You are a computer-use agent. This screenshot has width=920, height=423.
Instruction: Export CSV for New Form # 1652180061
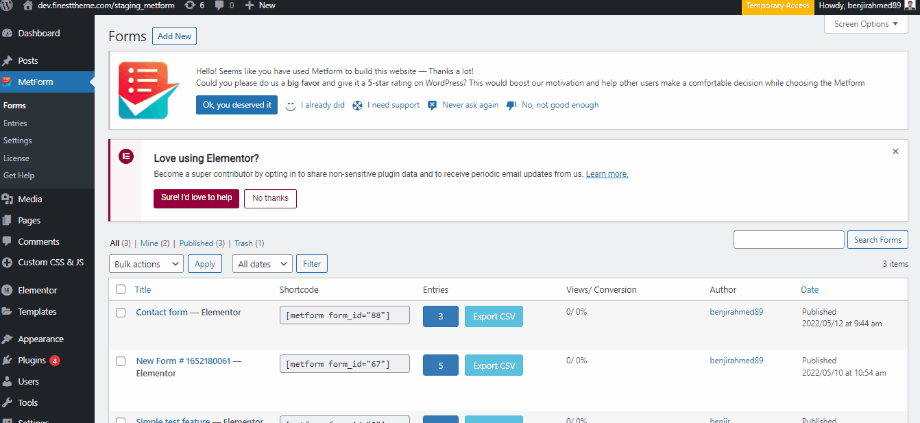pyautogui.click(x=494, y=366)
